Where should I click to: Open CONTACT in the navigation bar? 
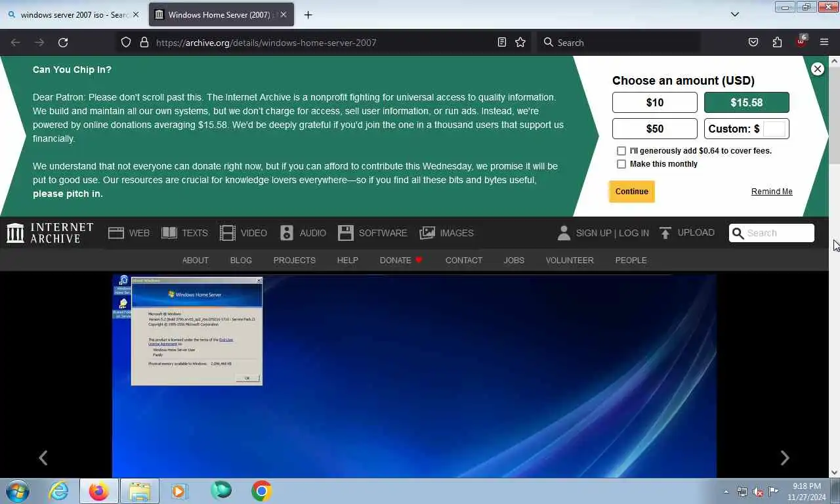click(464, 261)
